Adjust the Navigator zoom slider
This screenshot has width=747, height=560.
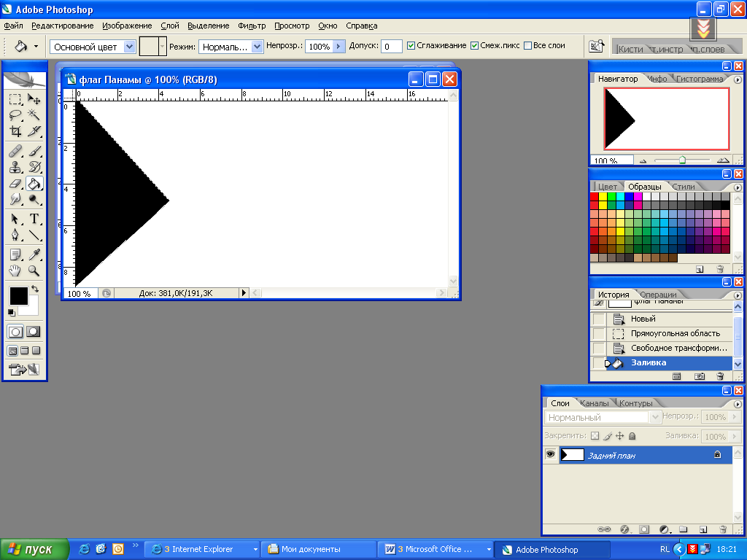point(682,160)
